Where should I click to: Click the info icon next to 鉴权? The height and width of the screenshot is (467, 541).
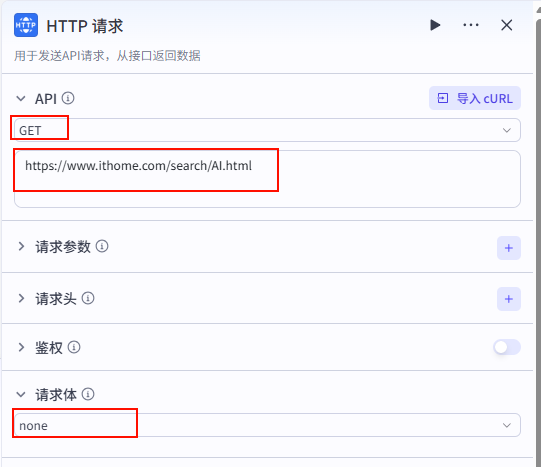[74, 347]
